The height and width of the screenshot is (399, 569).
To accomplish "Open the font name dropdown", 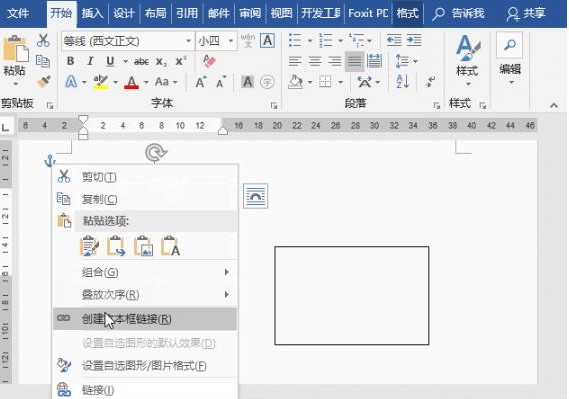I will point(188,41).
